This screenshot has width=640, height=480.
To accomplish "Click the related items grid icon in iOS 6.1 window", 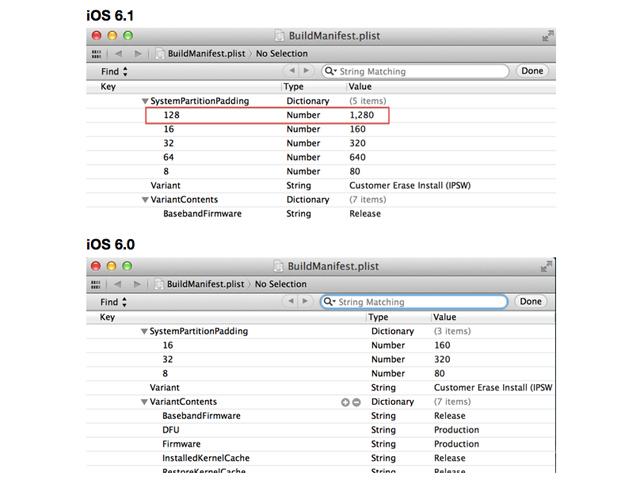I will [96, 53].
